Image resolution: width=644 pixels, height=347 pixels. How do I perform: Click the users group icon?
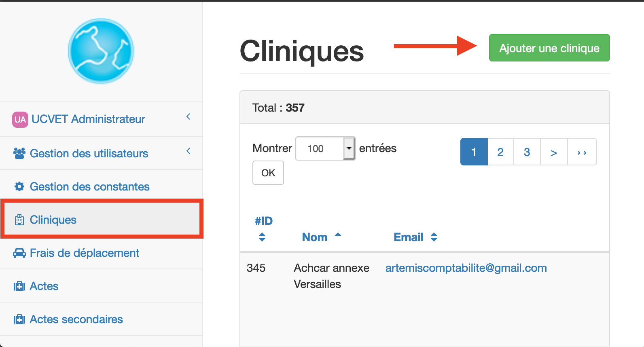19,153
